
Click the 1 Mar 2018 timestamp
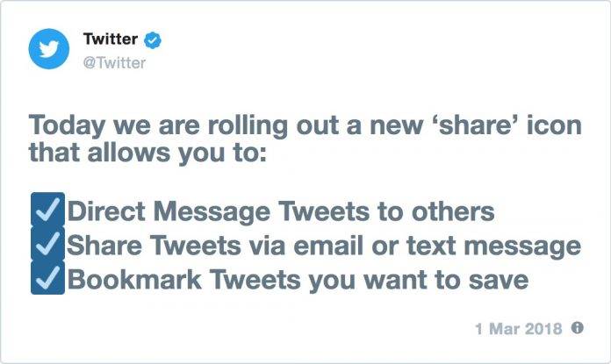pos(519,329)
